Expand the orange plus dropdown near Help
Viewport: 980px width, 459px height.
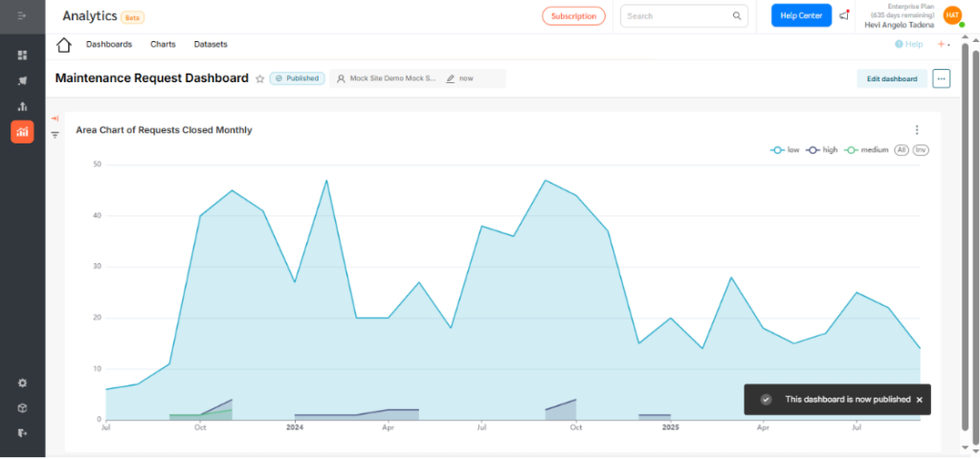[x=943, y=45]
